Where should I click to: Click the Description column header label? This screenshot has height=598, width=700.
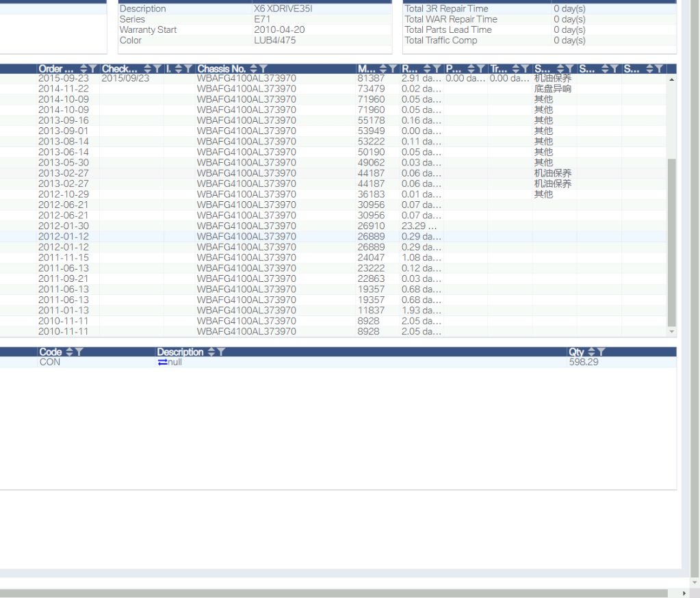click(181, 352)
